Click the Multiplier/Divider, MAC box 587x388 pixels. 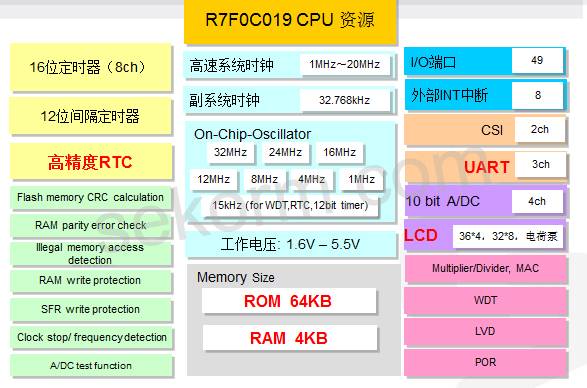(x=486, y=268)
